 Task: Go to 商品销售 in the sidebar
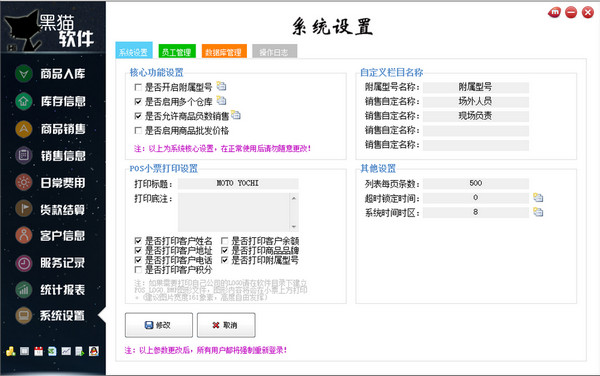coord(51,129)
